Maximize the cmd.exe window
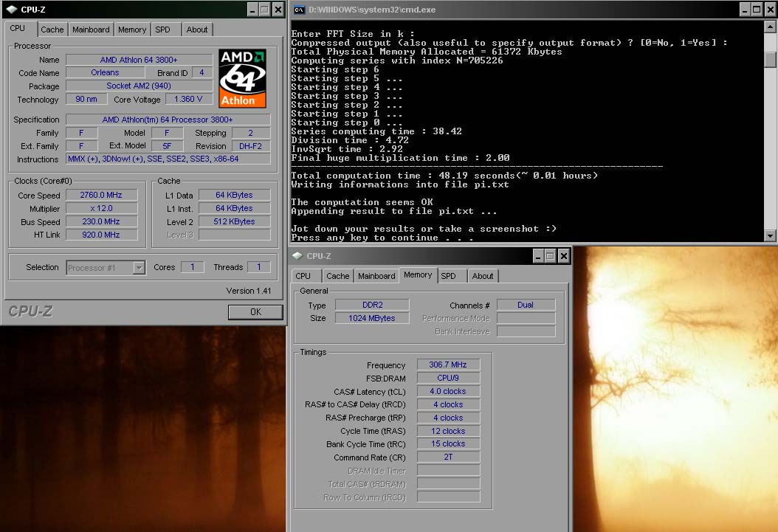Image resolution: width=778 pixels, height=532 pixels. (757, 9)
